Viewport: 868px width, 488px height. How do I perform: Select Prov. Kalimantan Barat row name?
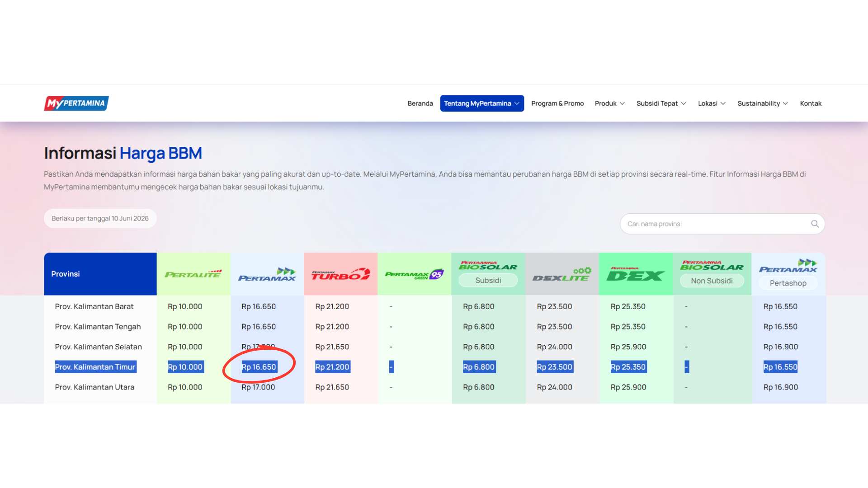94,306
